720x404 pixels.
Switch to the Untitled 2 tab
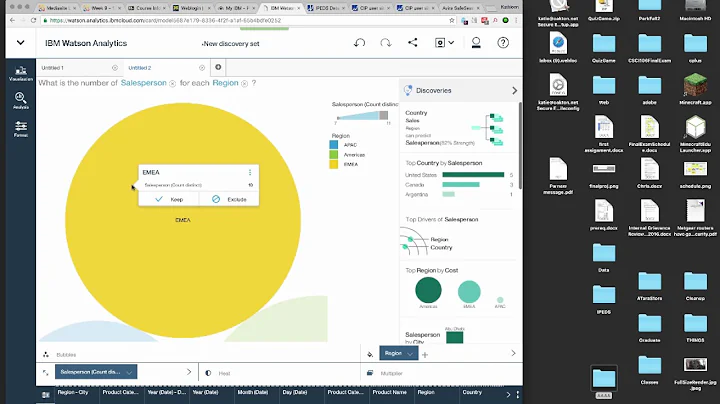[x=140, y=67]
